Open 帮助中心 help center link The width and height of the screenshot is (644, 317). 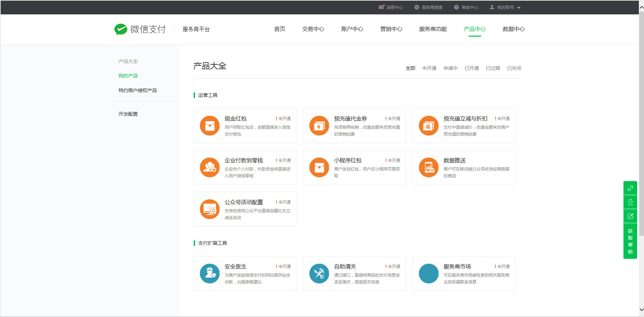[466, 7]
